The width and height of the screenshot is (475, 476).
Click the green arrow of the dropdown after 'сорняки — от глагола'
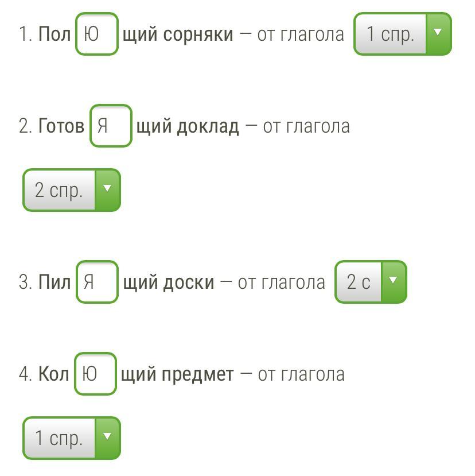pos(438,33)
